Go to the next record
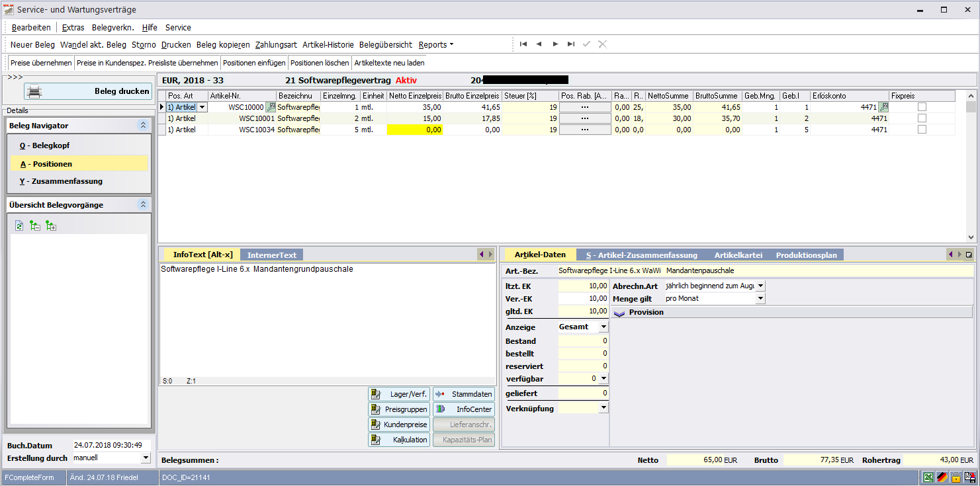 tap(555, 44)
